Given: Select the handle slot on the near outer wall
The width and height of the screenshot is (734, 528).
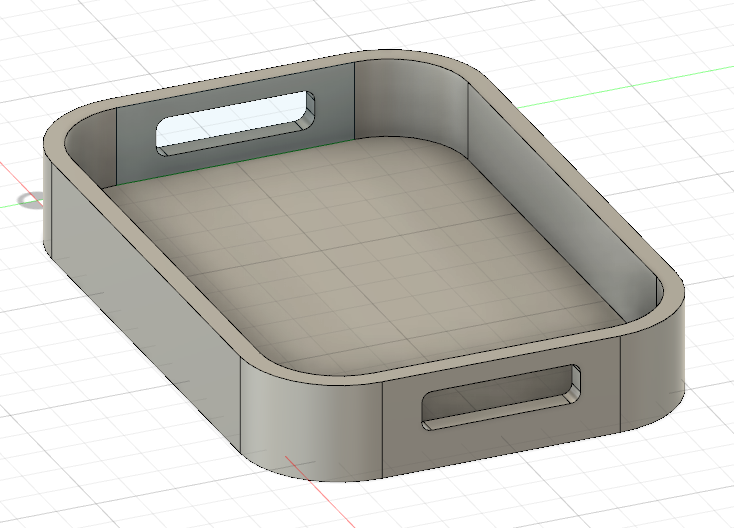Looking at the screenshot, I should click(501, 397).
